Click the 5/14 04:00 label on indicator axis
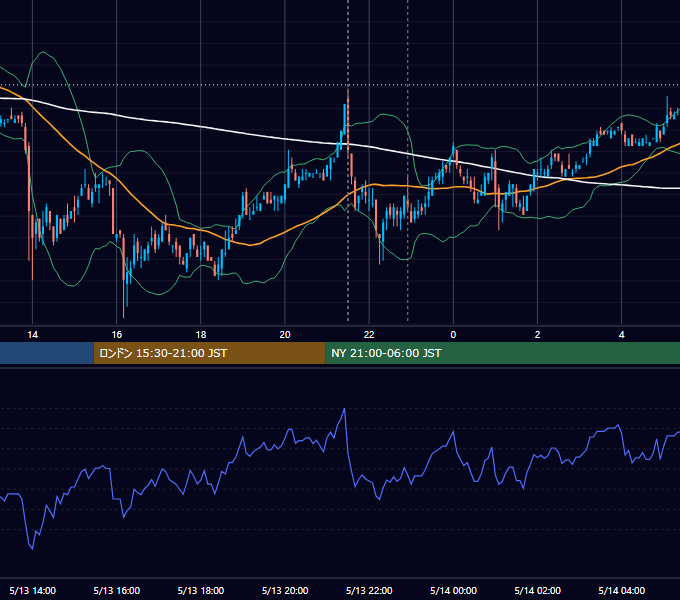Viewport: 680px width, 600px height. coord(621,590)
